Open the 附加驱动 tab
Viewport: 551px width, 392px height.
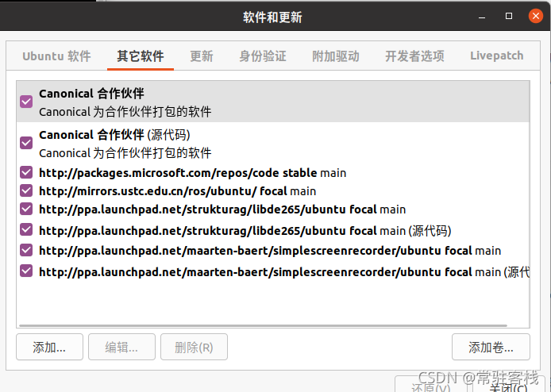coord(336,56)
